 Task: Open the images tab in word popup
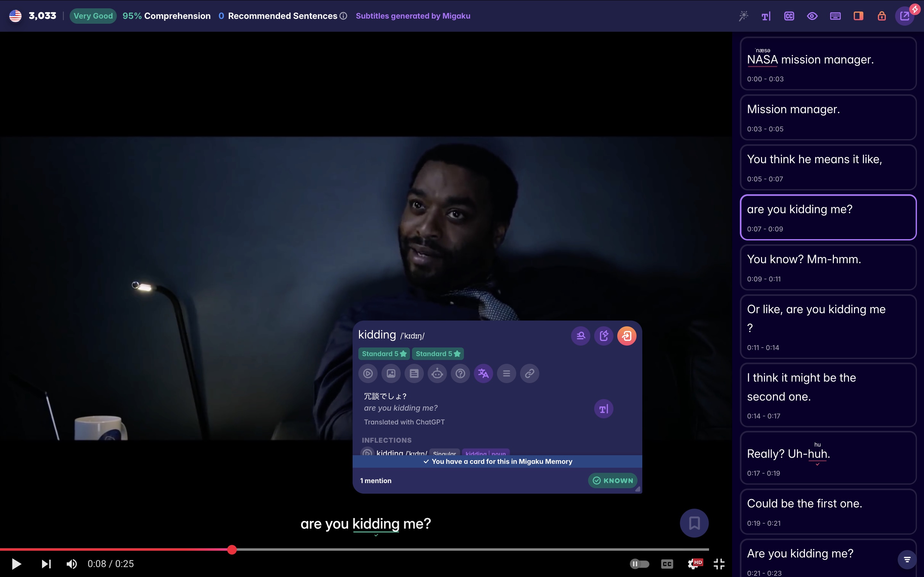click(x=391, y=373)
